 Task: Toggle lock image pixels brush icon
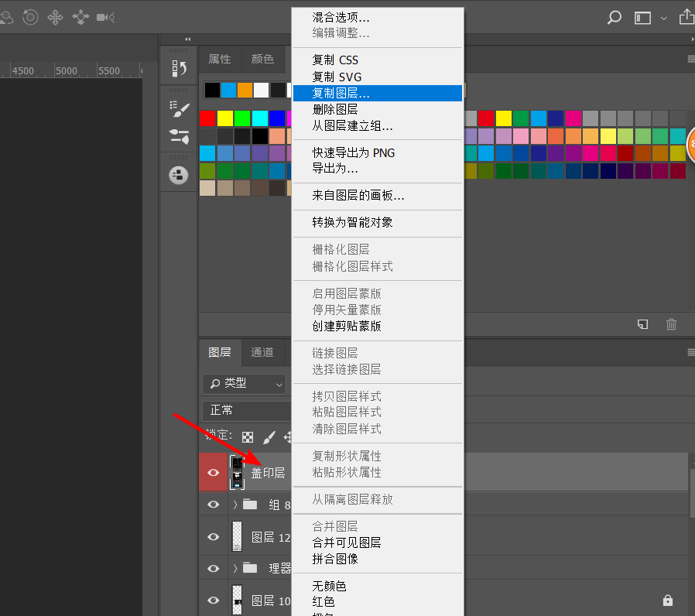[269, 437]
